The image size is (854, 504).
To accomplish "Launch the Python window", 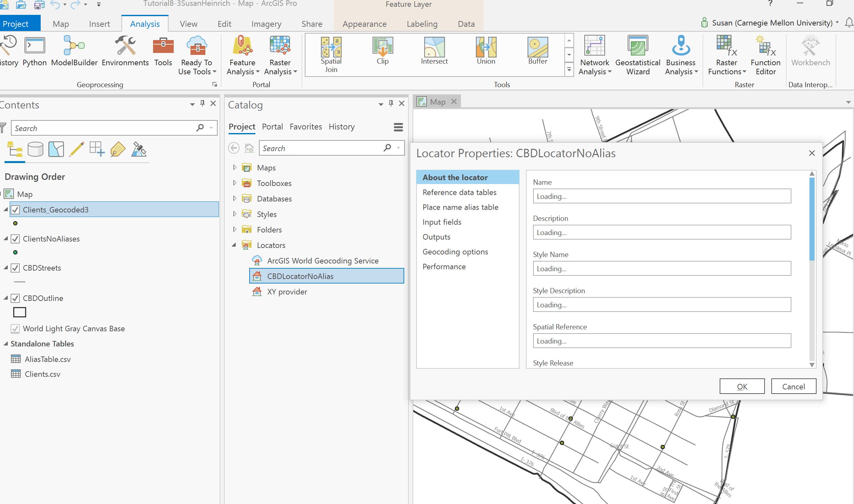I will tap(35, 51).
